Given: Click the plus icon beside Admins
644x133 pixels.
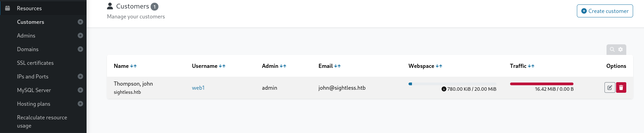Looking at the screenshot, I should (80, 35).
